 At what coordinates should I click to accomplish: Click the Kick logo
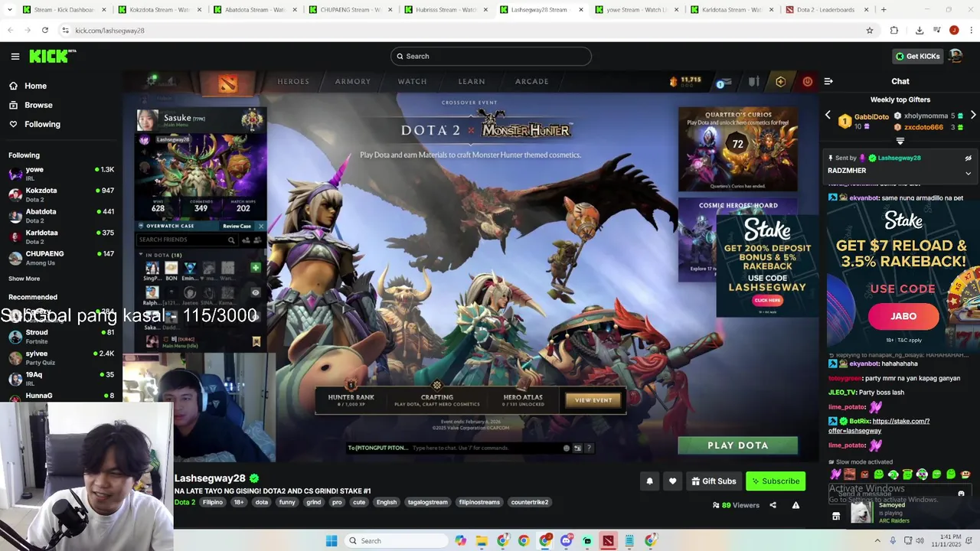(53, 56)
